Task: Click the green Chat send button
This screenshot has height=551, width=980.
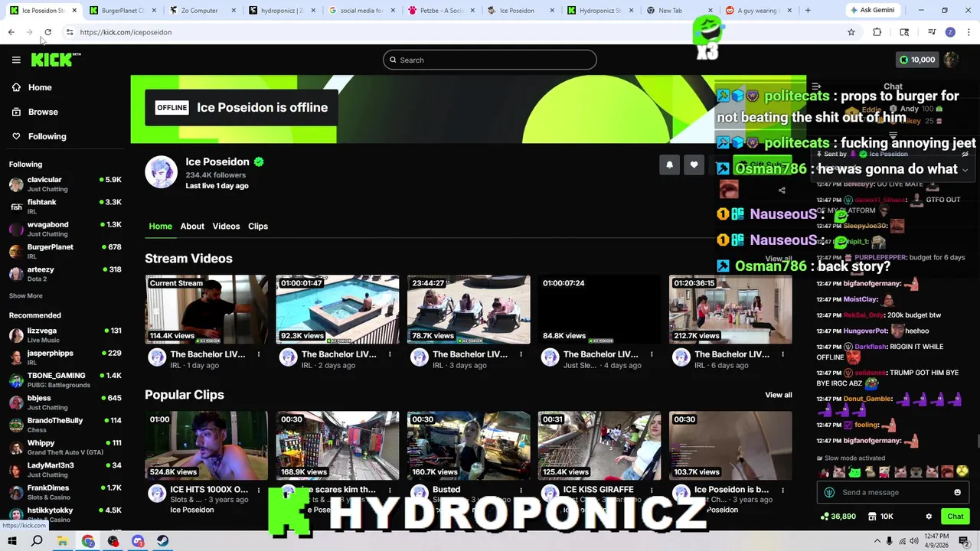Action: click(x=955, y=517)
